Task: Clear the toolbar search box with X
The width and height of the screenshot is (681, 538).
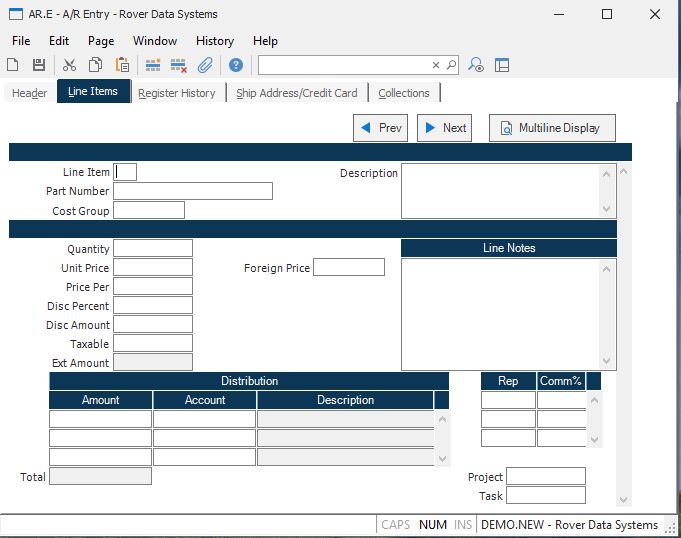Action: click(x=436, y=65)
